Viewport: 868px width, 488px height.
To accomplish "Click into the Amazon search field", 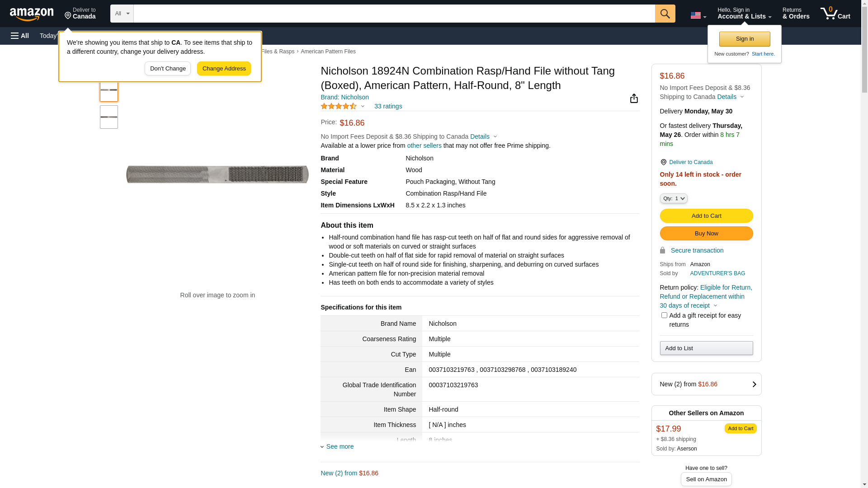I will pyautogui.click(x=394, y=14).
